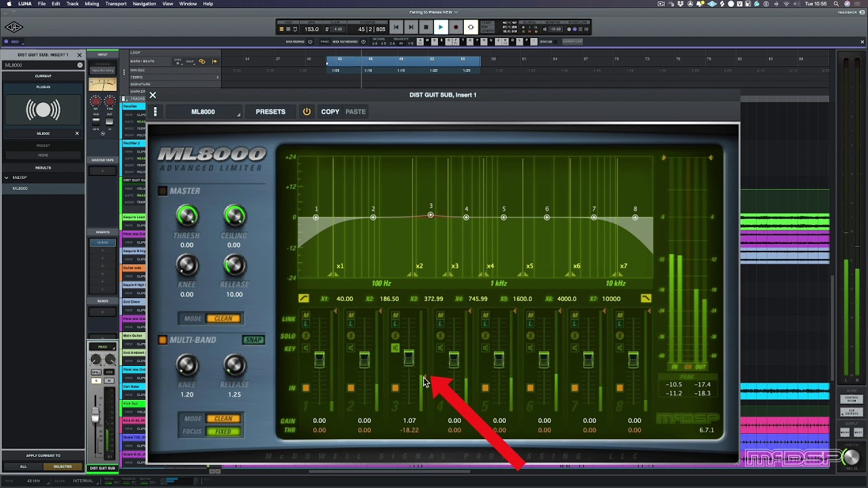Screen dimensions: 868x488
Task: Toggle the IN button on band 1
Action: tap(306, 388)
